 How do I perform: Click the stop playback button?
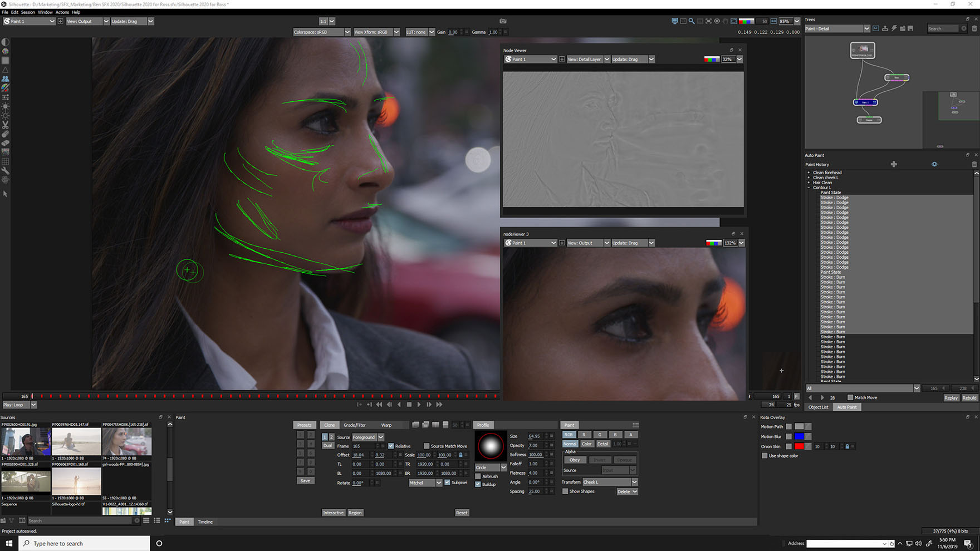tap(409, 405)
